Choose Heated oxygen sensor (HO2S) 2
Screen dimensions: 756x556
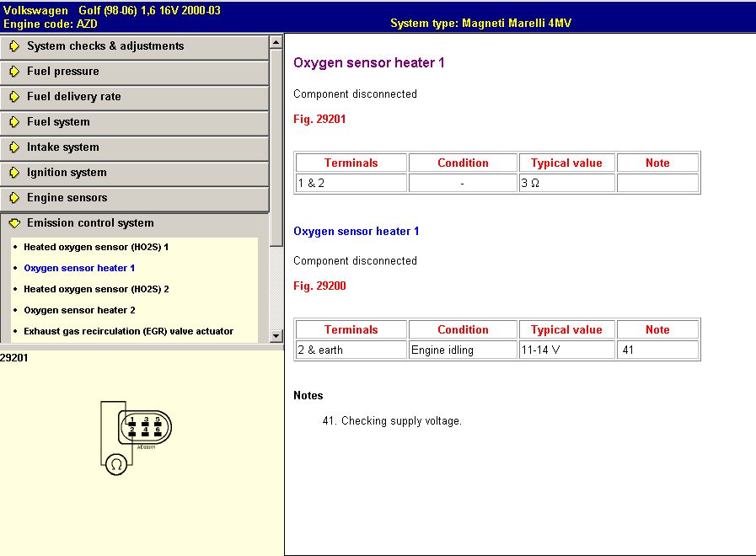point(96,289)
